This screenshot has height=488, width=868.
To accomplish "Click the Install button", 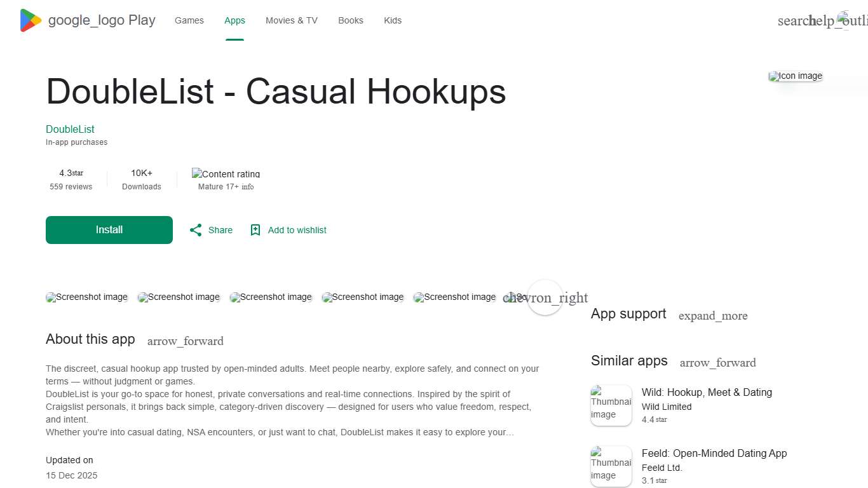I will pos(109,230).
